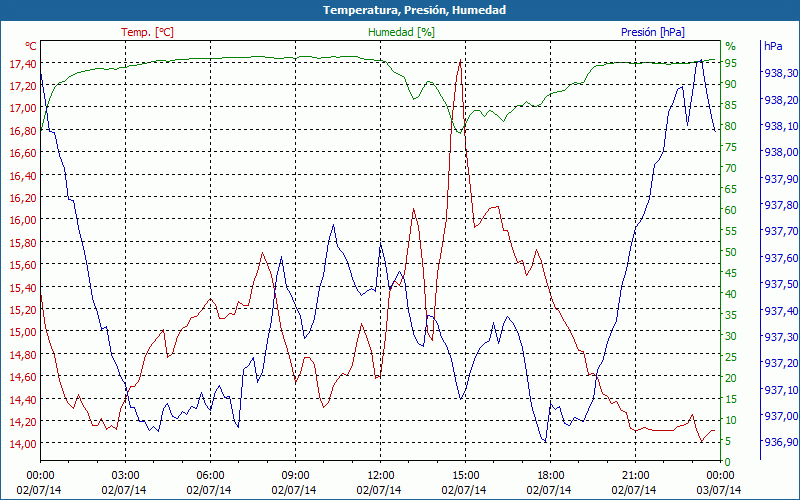
Task: Click temperature axis value 15,40
Action: pyautogui.click(x=23, y=288)
